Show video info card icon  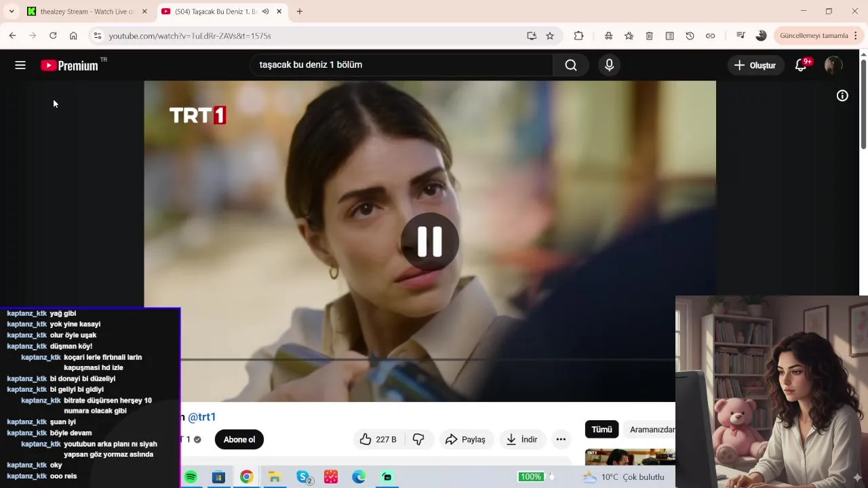coord(842,96)
